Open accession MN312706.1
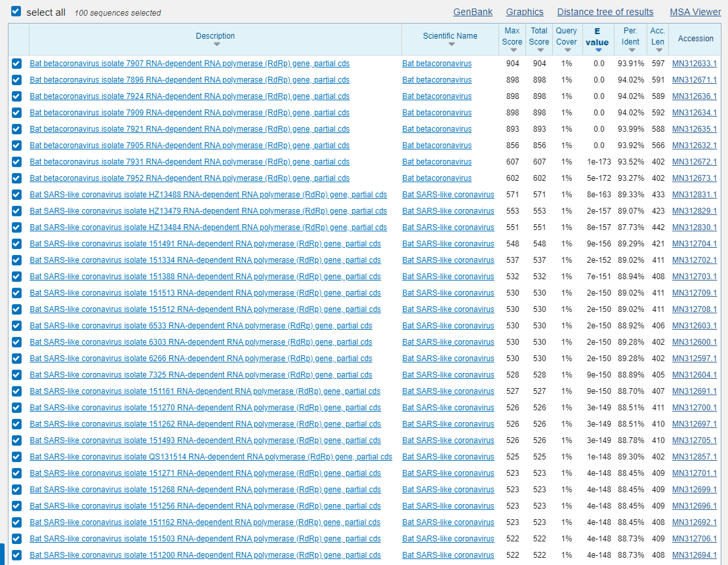Image resolution: width=728 pixels, height=565 pixels. click(x=694, y=539)
